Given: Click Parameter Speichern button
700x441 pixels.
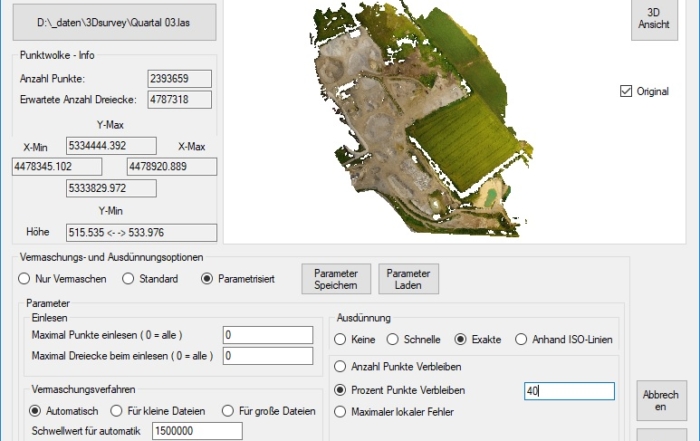Looking at the screenshot, I should click(x=335, y=278).
